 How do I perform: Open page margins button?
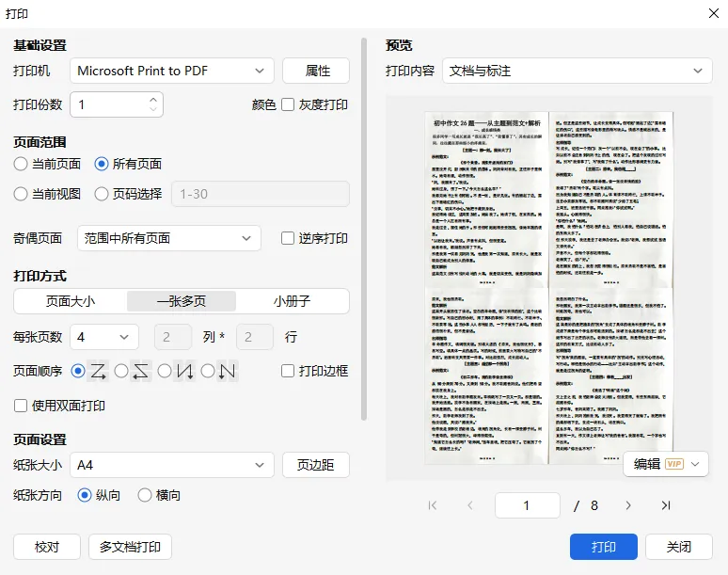[316, 465]
